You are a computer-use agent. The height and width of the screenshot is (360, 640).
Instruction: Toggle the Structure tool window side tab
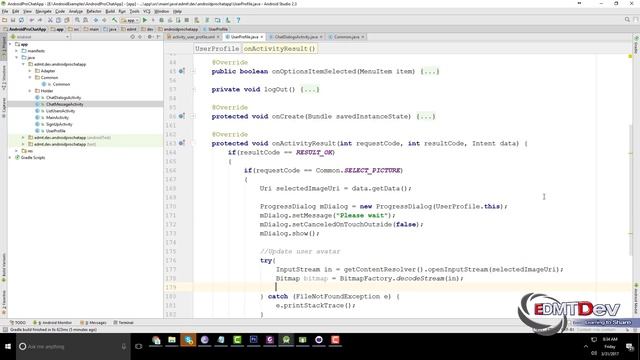pyautogui.click(x=4, y=78)
